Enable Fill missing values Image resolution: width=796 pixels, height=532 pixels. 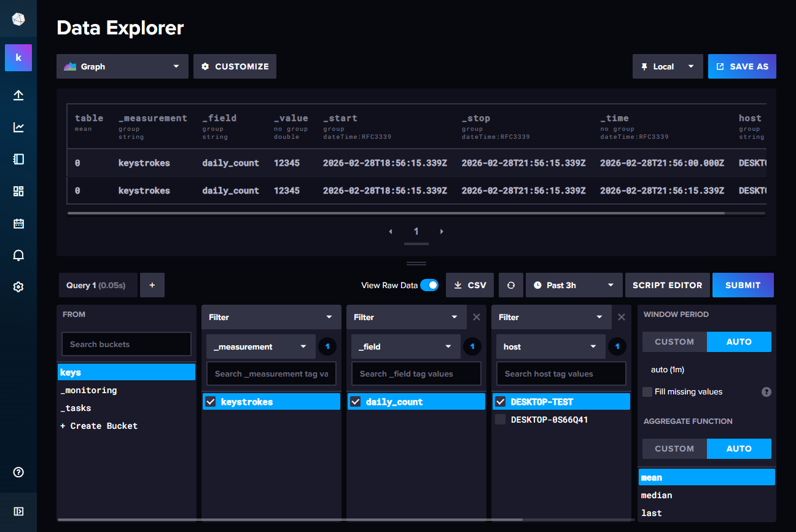click(x=647, y=391)
